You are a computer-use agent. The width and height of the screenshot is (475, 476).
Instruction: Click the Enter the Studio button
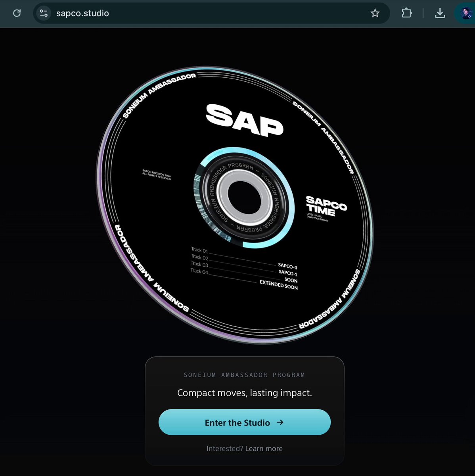(245, 422)
